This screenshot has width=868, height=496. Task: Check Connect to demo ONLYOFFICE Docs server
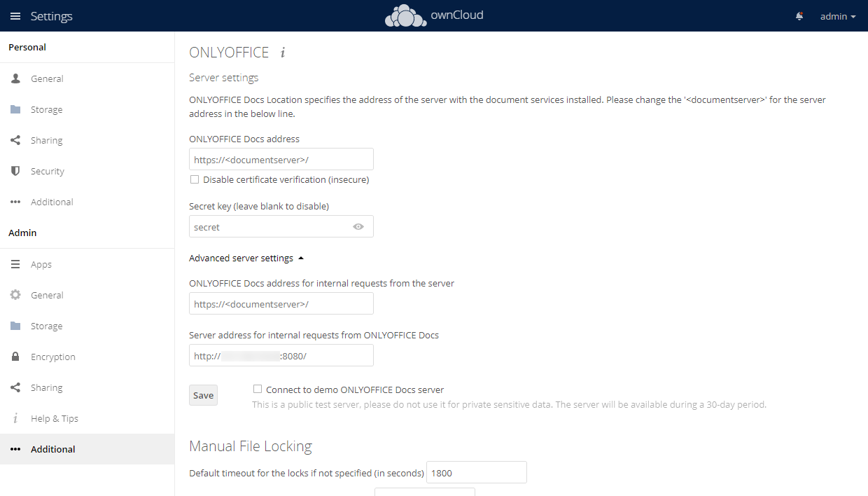tap(258, 390)
